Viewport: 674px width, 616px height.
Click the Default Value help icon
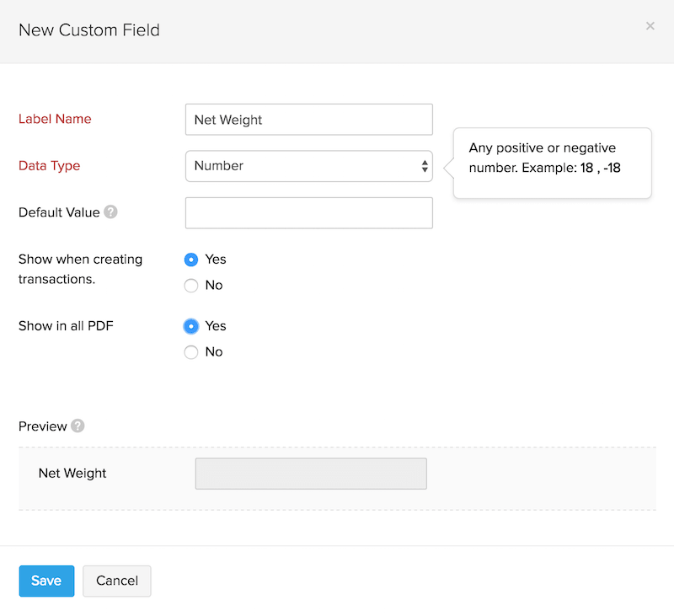point(110,212)
